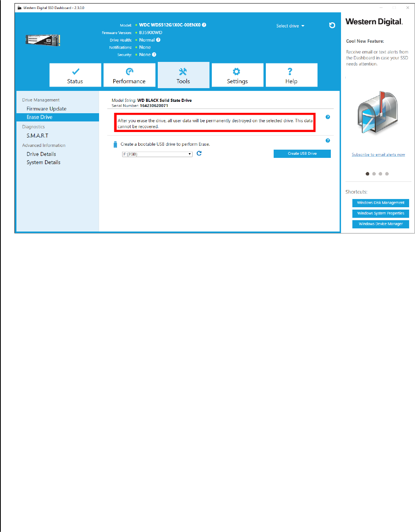Switch to the Tools tab
The image size is (415, 532).
(x=183, y=75)
